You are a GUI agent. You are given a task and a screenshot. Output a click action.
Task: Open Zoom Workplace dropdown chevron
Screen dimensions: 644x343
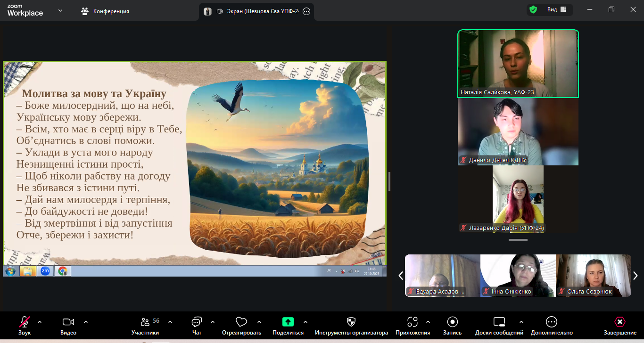60,10
